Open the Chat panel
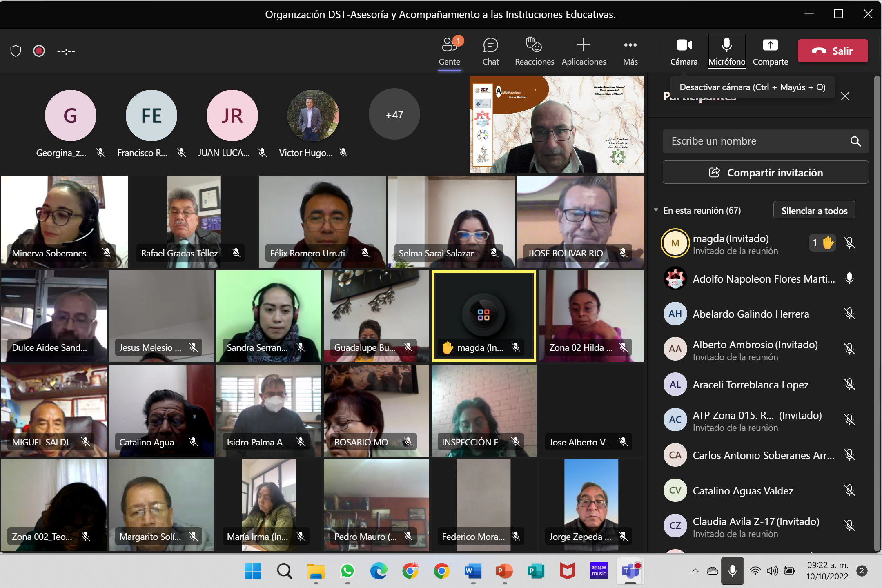 490,51
